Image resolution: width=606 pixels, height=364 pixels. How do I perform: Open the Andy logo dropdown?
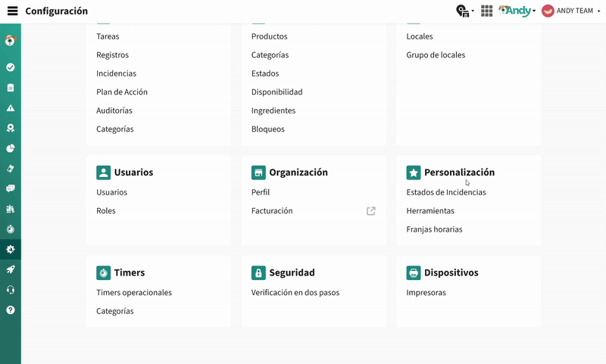[x=517, y=11]
